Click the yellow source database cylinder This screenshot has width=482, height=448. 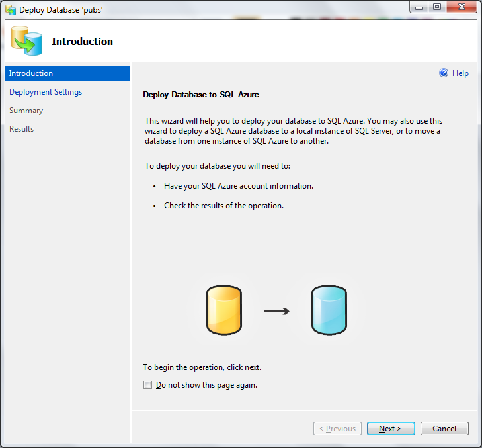tap(224, 310)
